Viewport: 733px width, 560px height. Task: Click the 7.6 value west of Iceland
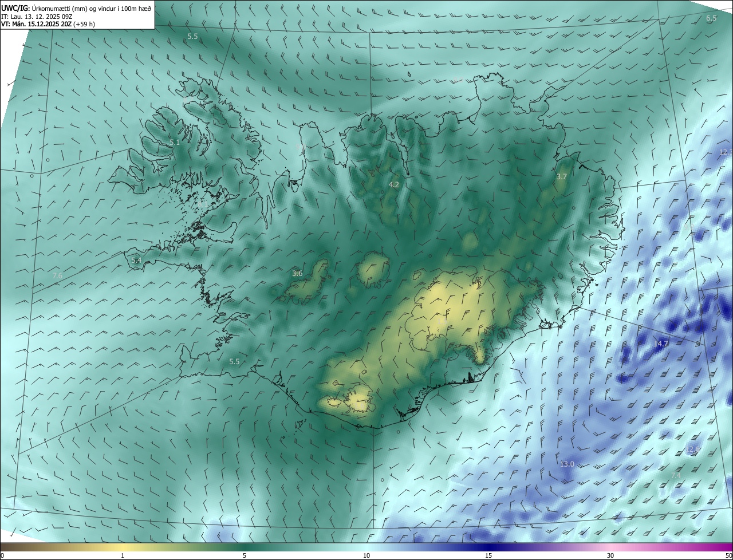(57, 276)
